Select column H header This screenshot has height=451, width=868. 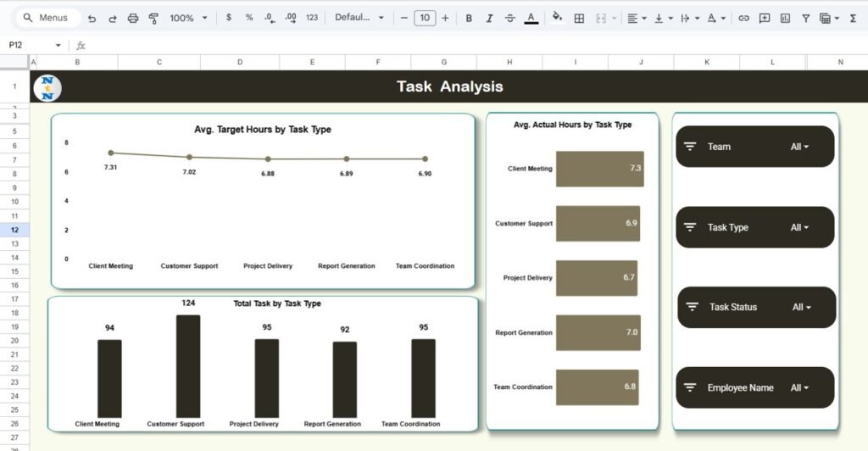click(x=509, y=62)
